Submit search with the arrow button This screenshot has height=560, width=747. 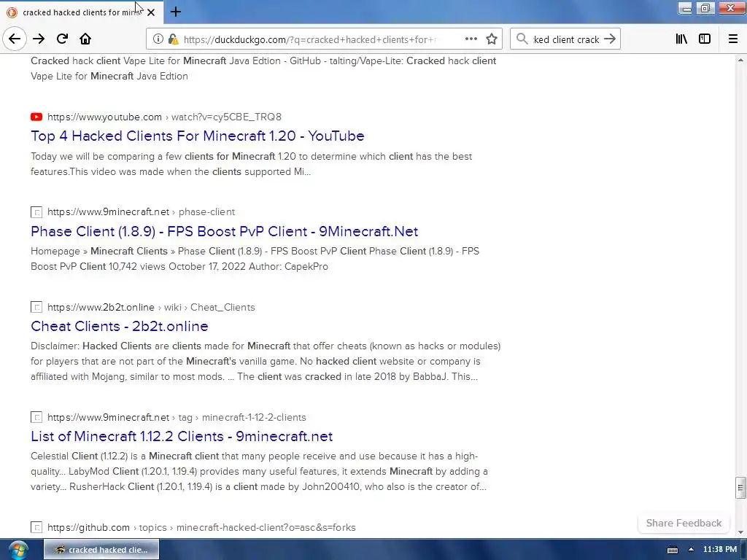[x=610, y=39]
